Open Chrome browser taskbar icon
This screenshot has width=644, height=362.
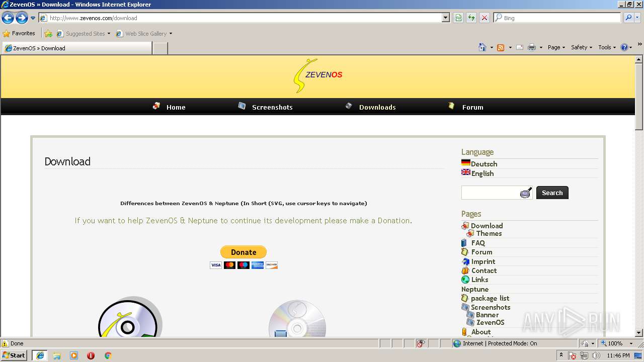108,355
